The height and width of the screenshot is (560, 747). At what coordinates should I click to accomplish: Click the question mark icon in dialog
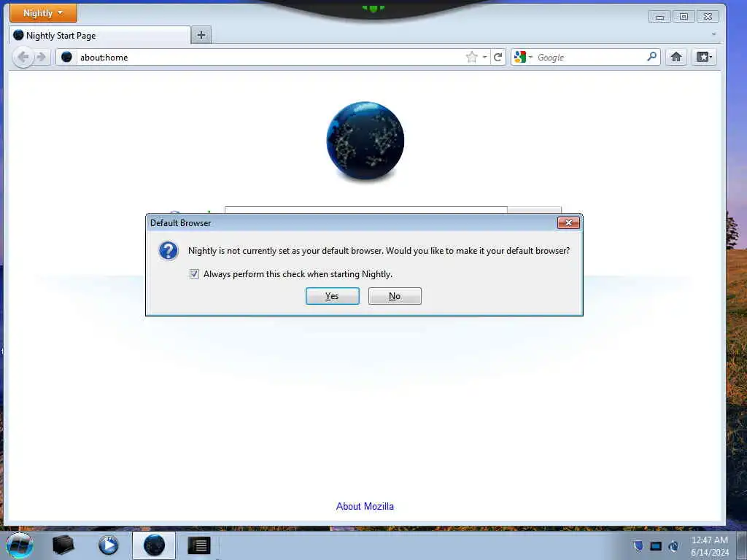(169, 251)
